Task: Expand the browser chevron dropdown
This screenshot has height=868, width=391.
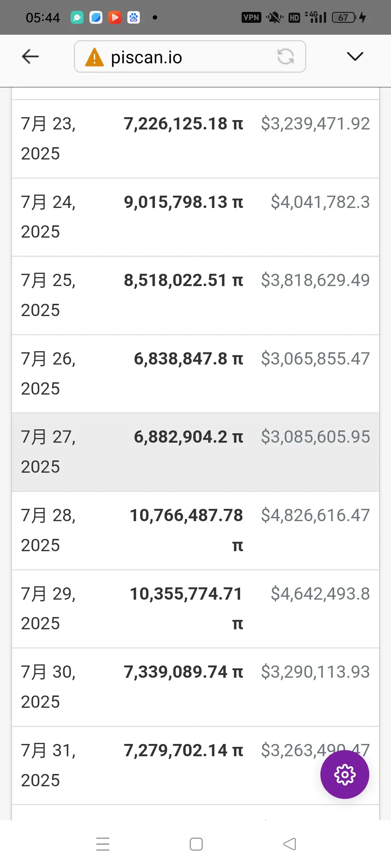Action: (355, 56)
